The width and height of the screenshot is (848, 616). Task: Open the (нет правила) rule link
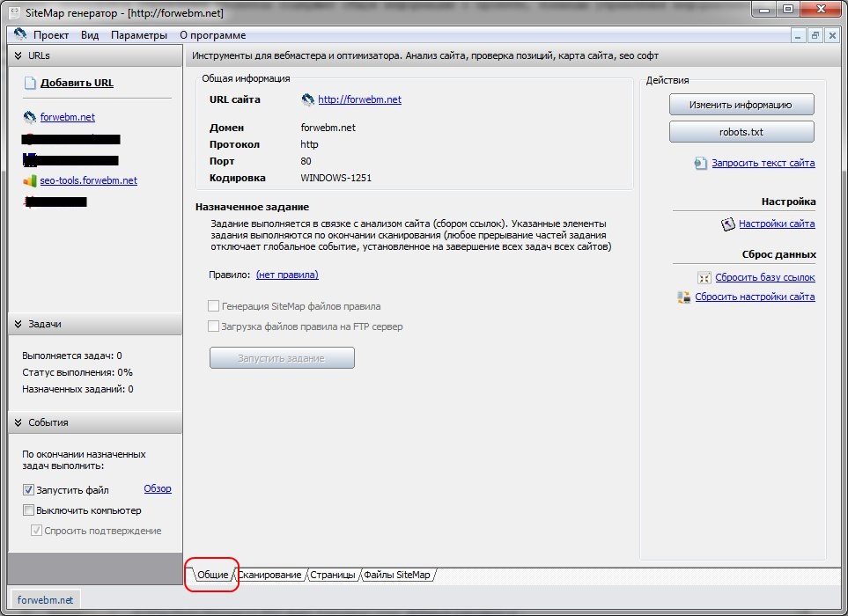pyautogui.click(x=287, y=275)
